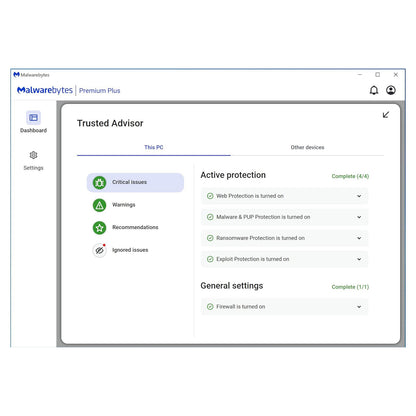
Task: Click 'Malware & PUP Protection is turned on' text
Action: point(263,217)
